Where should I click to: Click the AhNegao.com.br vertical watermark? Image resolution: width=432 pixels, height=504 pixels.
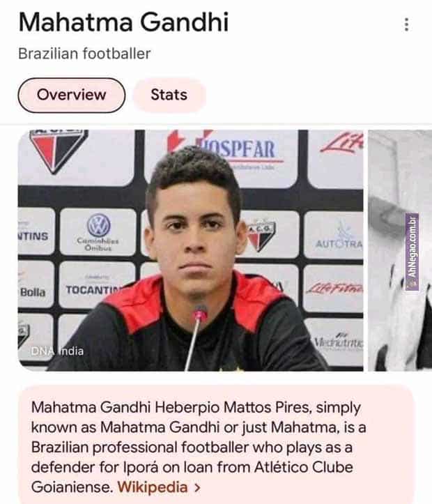pyautogui.click(x=412, y=252)
